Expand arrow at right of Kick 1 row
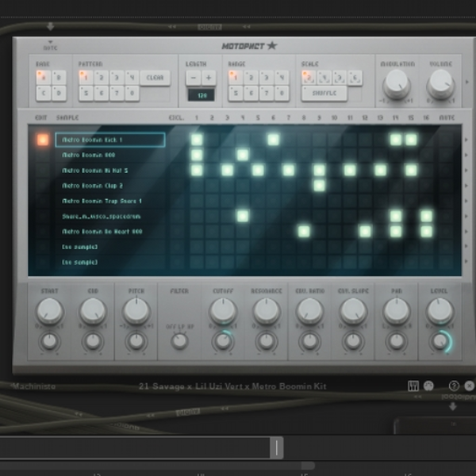Viewport: 476px width, 476px height. (466, 140)
